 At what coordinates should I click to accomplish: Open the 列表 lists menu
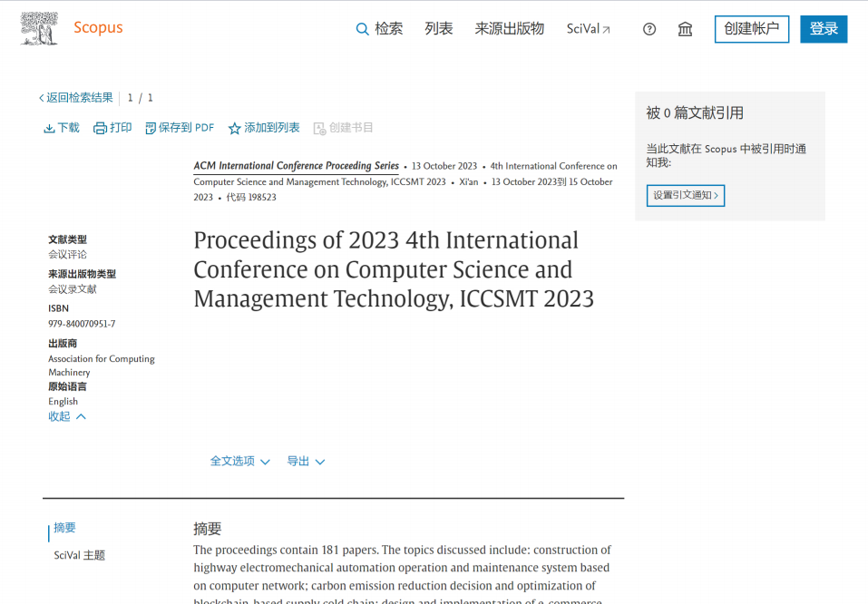[x=438, y=29]
